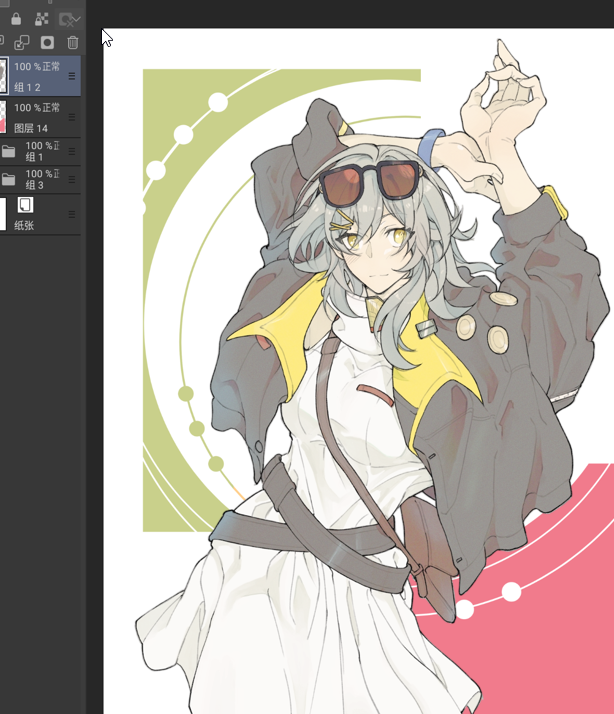This screenshot has height=714, width=614.
Task: Click the grip handle of 组 1 2
Action: pyautogui.click(x=72, y=76)
